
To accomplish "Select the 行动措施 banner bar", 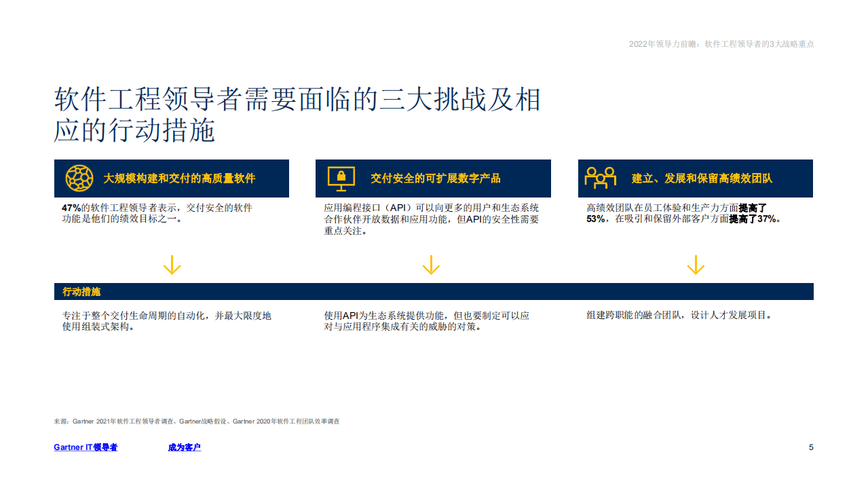I will click(x=434, y=291).
